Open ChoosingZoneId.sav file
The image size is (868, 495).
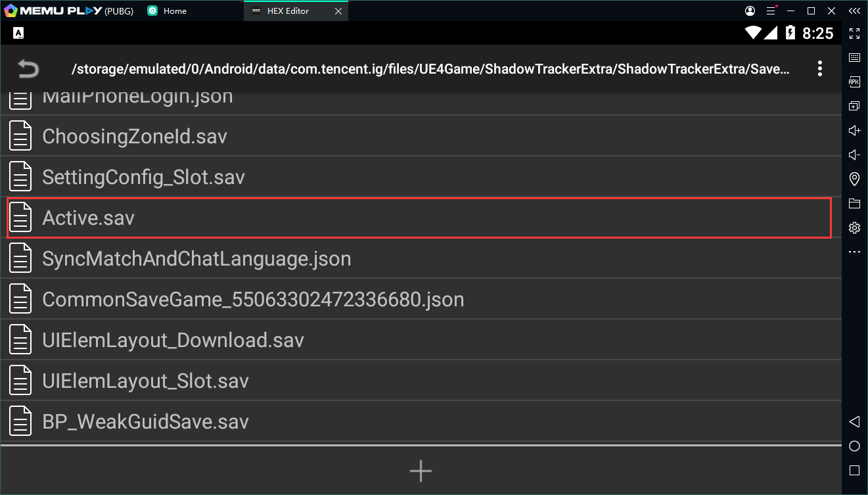click(x=135, y=137)
